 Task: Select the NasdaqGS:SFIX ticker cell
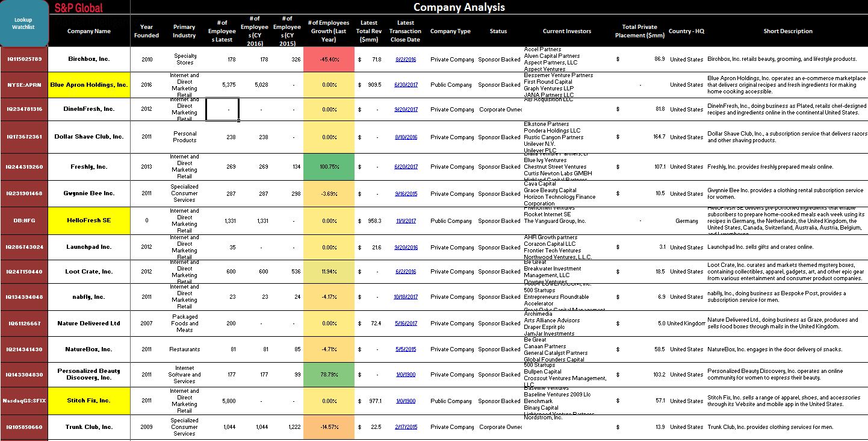point(24,401)
